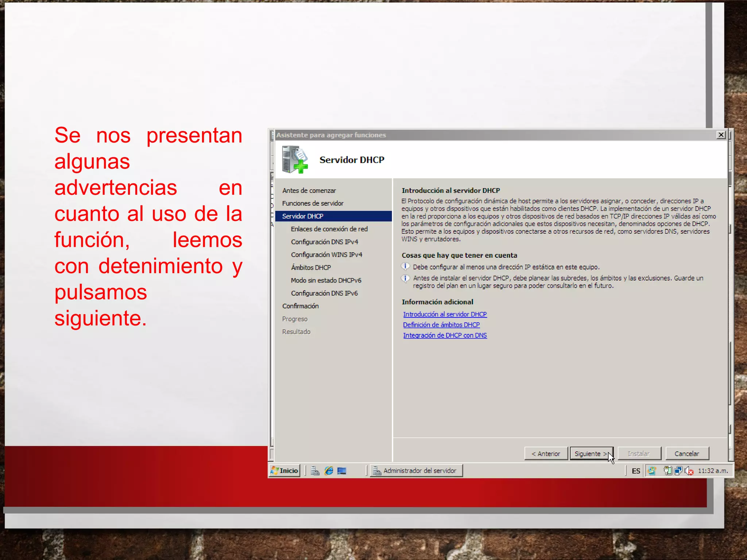The image size is (747, 560).
Task: Click the Cosas que hay que tener en cuenta heading
Action: 459,255
